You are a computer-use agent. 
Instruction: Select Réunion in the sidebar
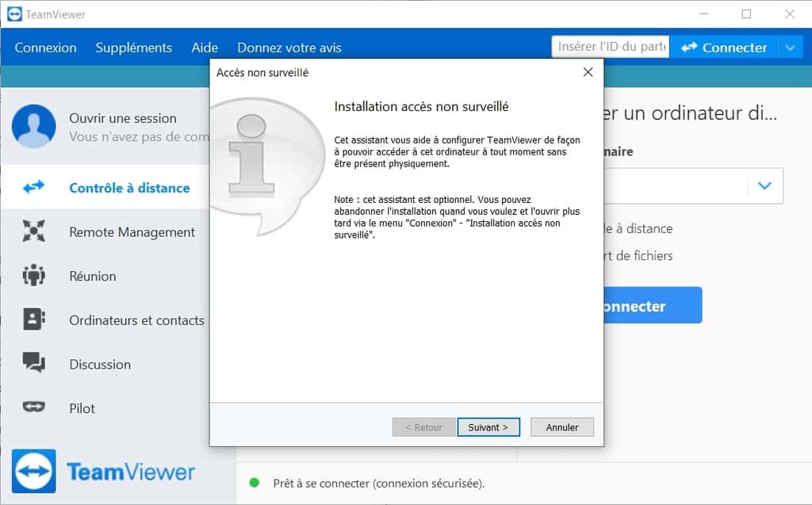(x=93, y=276)
